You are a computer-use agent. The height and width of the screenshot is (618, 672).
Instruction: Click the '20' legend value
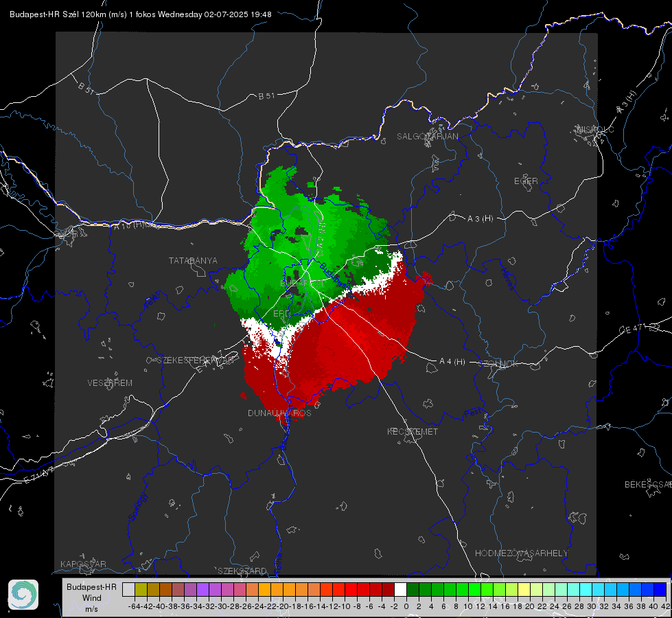[530, 606]
